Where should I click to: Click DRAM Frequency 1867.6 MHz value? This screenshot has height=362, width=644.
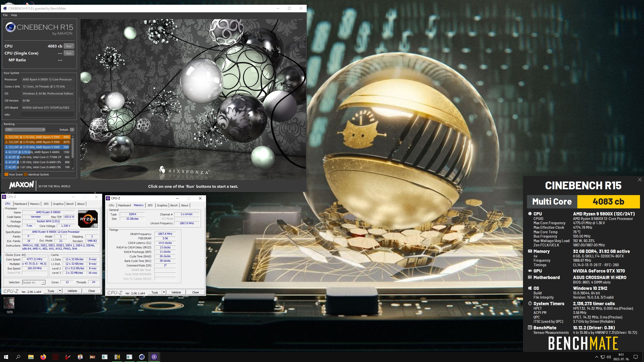pos(165,234)
